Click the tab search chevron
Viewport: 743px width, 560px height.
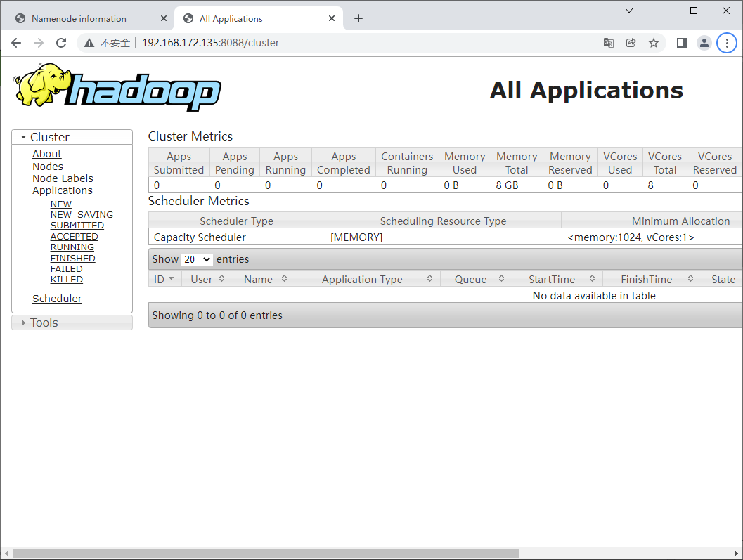tap(629, 11)
